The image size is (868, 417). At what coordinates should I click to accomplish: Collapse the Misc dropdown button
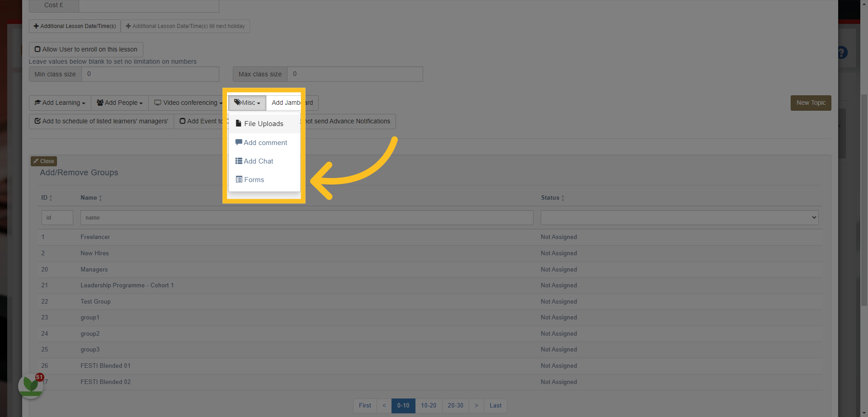(x=247, y=103)
